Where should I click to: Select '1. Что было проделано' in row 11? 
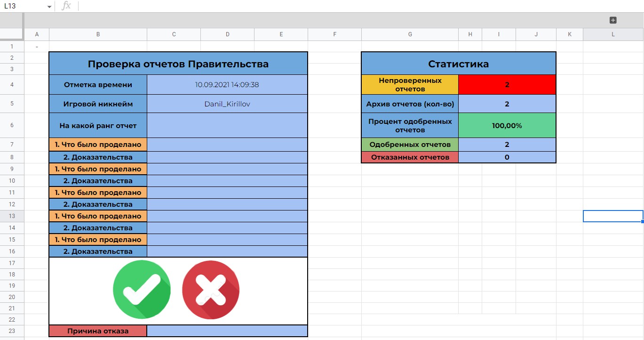pyautogui.click(x=98, y=193)
